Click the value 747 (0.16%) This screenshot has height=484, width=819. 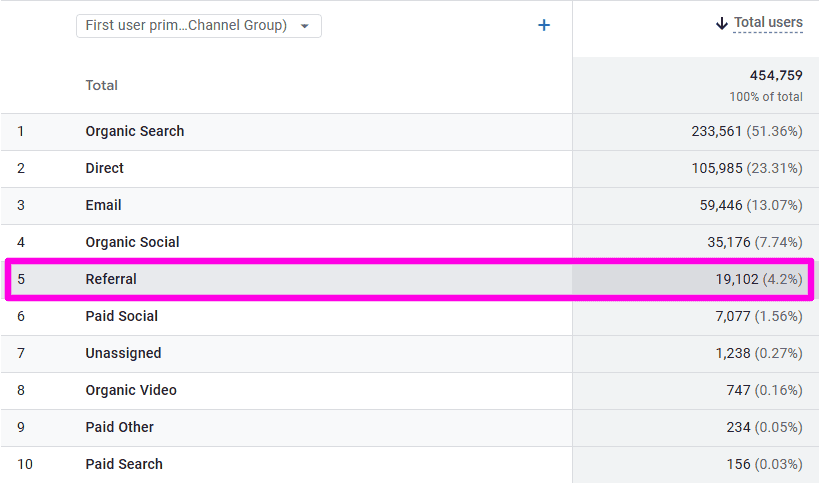coord(764,391)
